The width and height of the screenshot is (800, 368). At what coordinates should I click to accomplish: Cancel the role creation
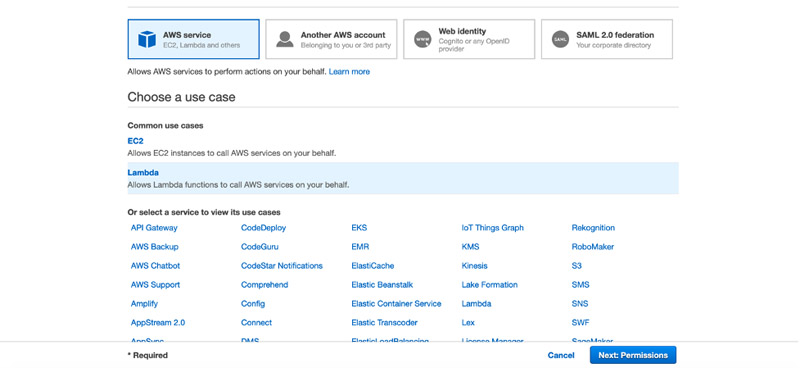click(561, 355)
